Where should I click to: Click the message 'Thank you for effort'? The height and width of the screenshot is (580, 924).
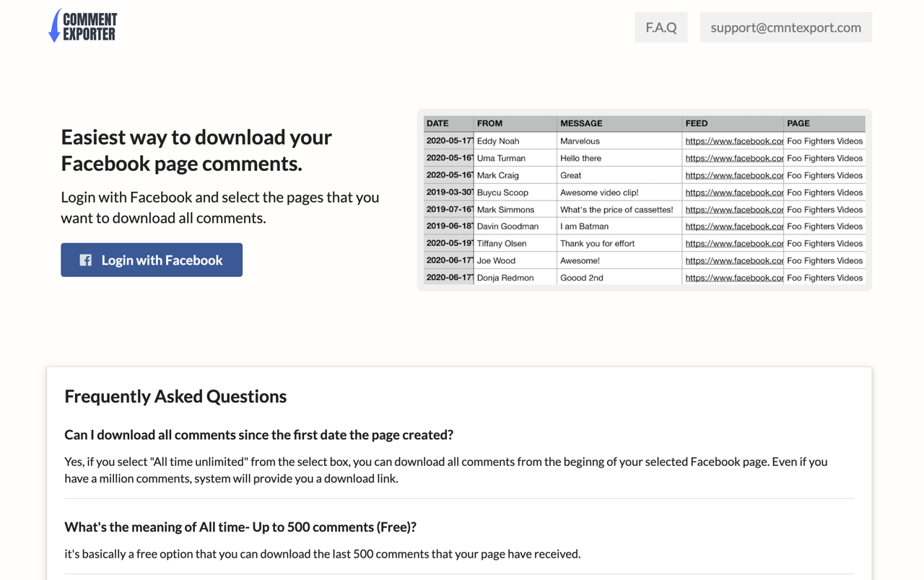coord(597,243)
